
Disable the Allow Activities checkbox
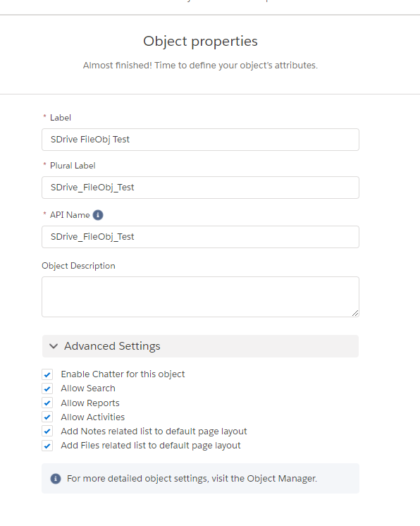47,417
